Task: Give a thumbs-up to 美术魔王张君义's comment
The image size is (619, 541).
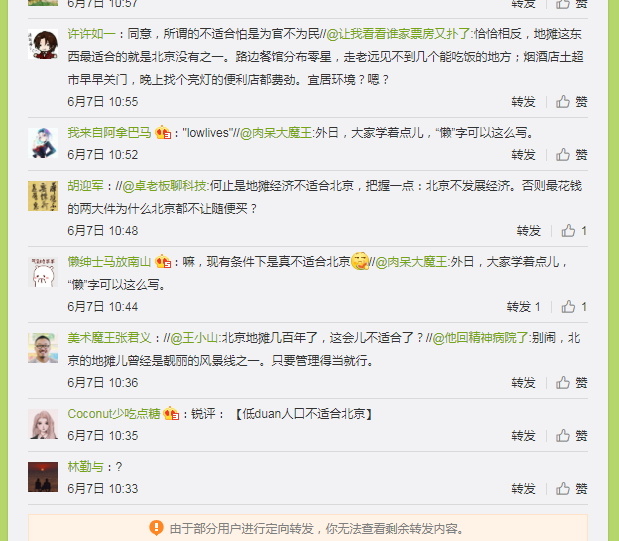Action: (x=572, y=383)
